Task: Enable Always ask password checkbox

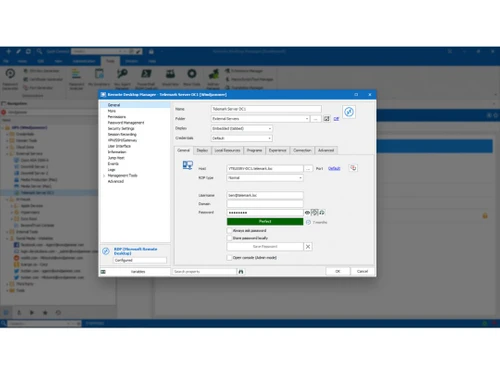Action: tap(229, 231)
